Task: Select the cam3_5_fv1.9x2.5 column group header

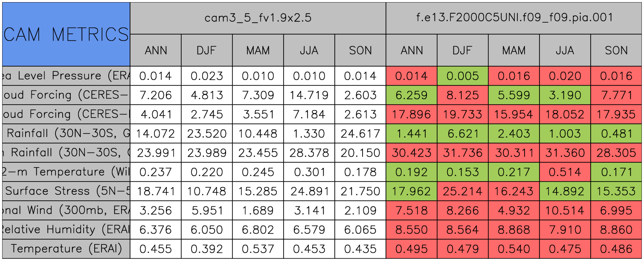Action: click(x=258, y=18)
